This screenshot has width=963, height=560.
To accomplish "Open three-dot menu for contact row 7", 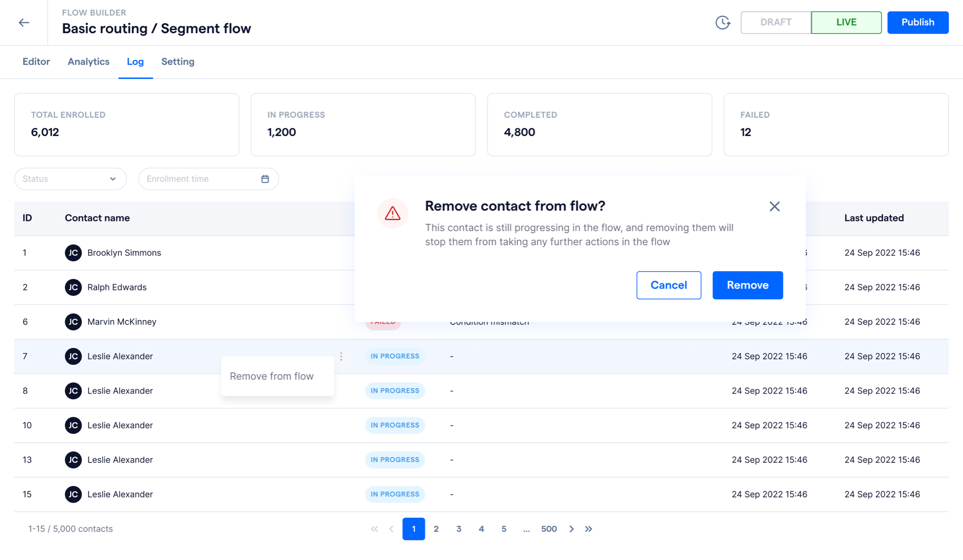I will click(x=341, y=356).
